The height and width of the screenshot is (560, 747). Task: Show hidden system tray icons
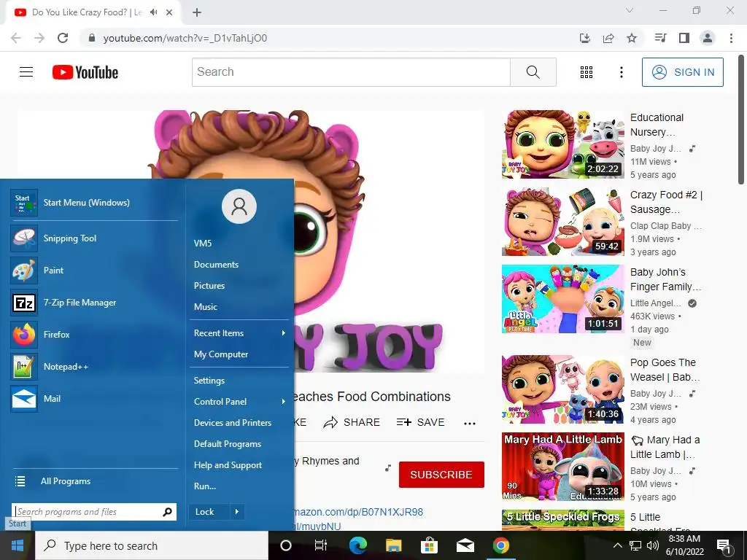coord(617,545)
